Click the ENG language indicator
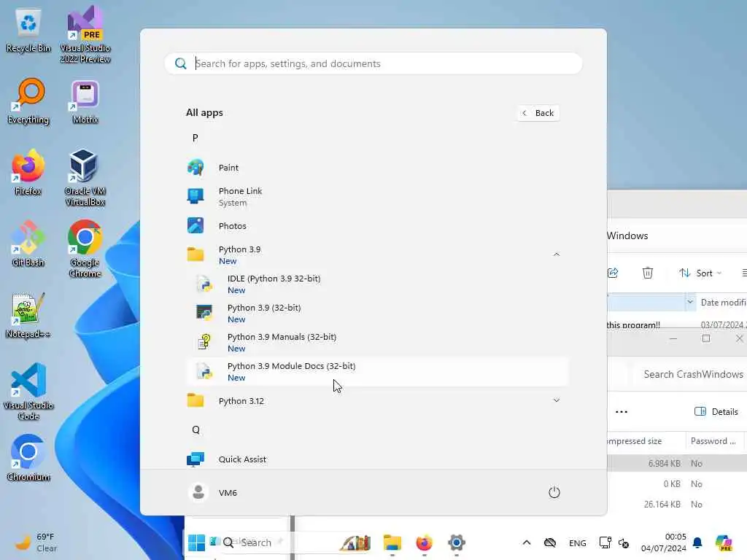Image resolution: width=747 pixels, height=560 pixels. pos(578,542)
